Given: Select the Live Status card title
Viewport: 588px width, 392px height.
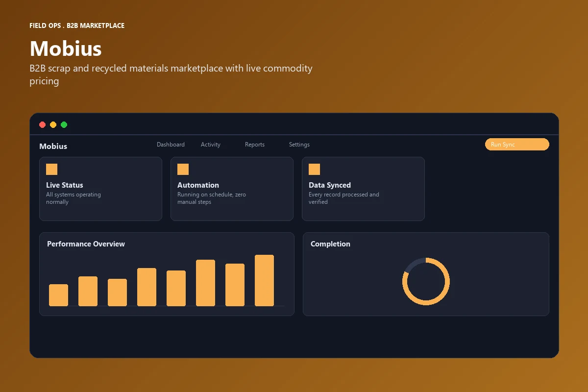Looking at the screenshot, I should pos(65,185).
